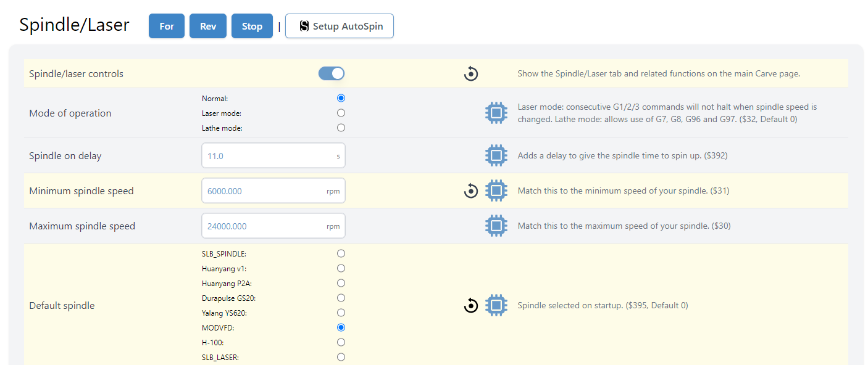Toggle the Spindle/laser controls switch

click(x=332, y=74)
